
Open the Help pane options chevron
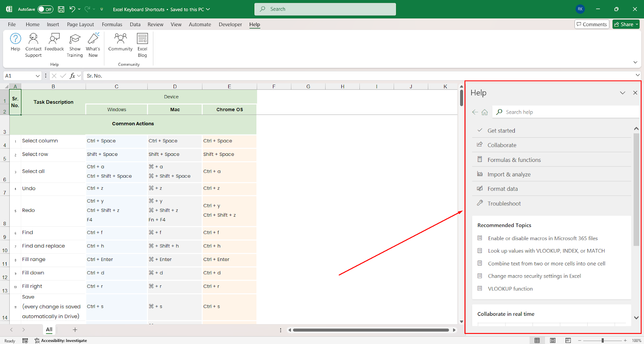coord(623,93)
